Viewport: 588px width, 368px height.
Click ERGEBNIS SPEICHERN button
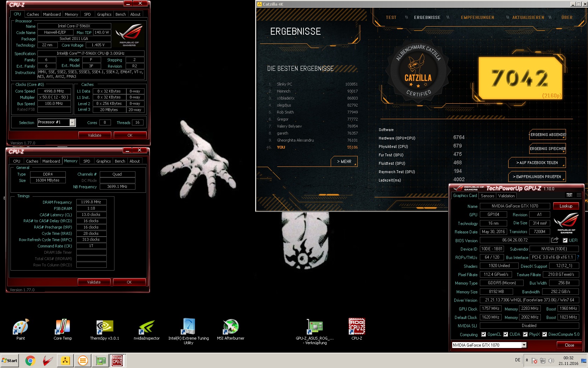click(x=548, y=149)
